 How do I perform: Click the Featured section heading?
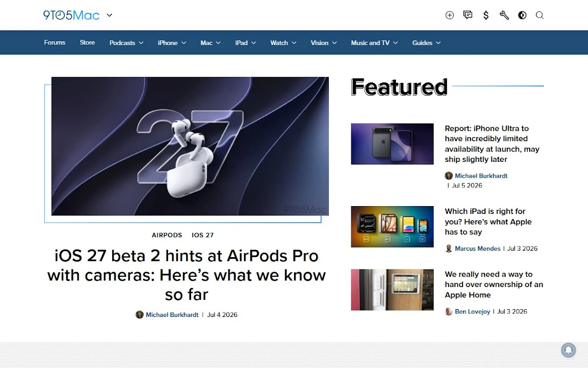(399, 87)
